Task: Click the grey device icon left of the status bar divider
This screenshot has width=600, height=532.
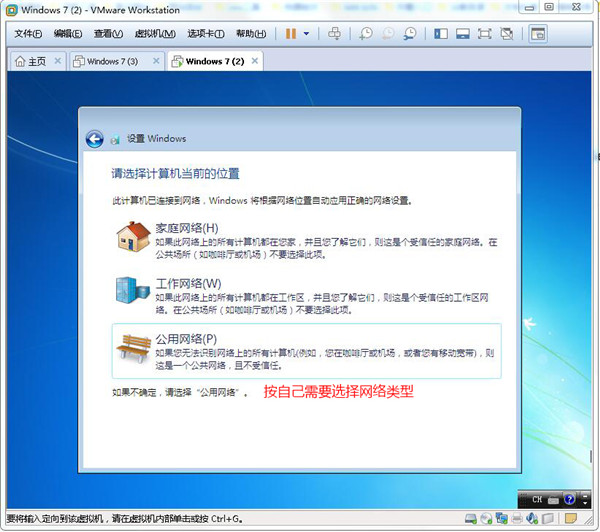Action: (x=548, y=519)
